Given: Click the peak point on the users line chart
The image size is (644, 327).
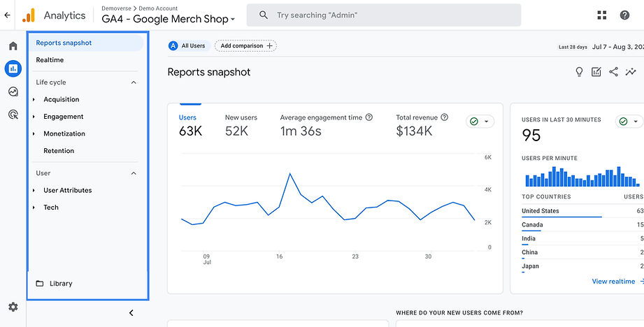Looking at the screenshot, I should pos(290,173).
